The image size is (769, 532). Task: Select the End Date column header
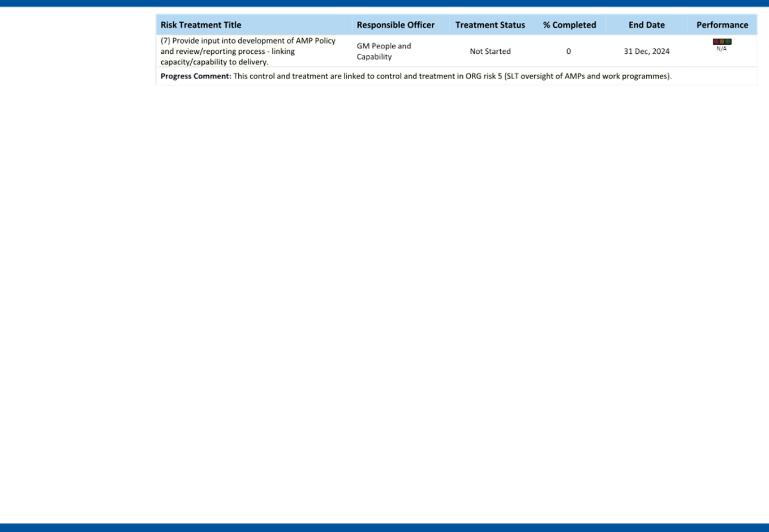(x=646, y=25)
